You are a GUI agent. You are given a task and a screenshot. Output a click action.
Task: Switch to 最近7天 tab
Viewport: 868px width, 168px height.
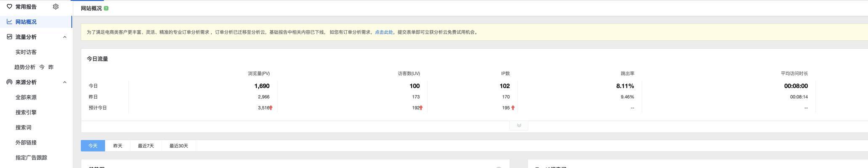pos(146,146)
